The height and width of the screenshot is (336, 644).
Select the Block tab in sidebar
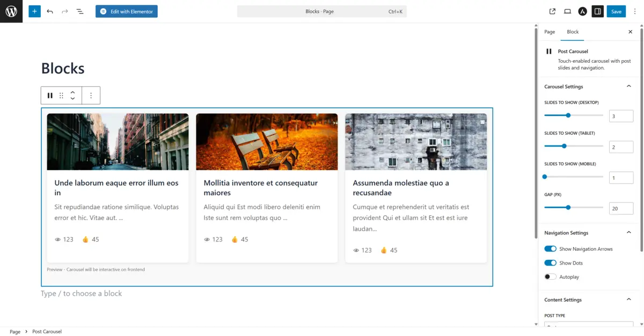click(x=573, y=32)
